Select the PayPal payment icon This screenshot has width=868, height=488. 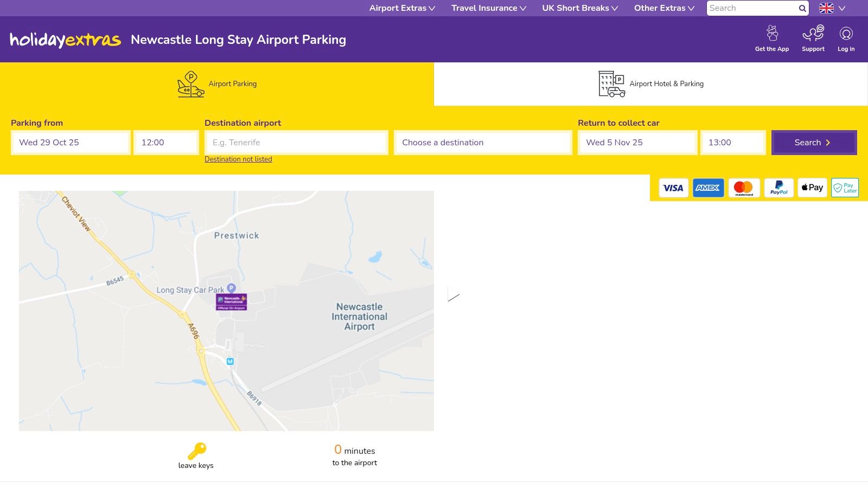[x=779, y=188]
